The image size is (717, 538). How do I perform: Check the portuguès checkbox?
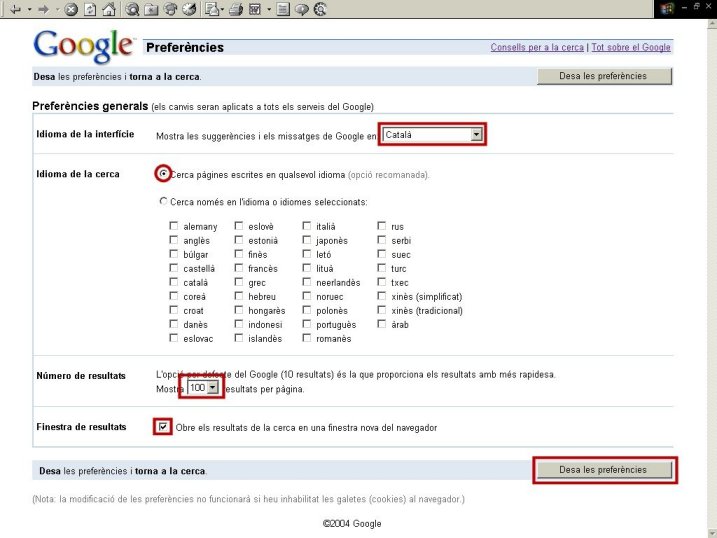tap(307, 324)
